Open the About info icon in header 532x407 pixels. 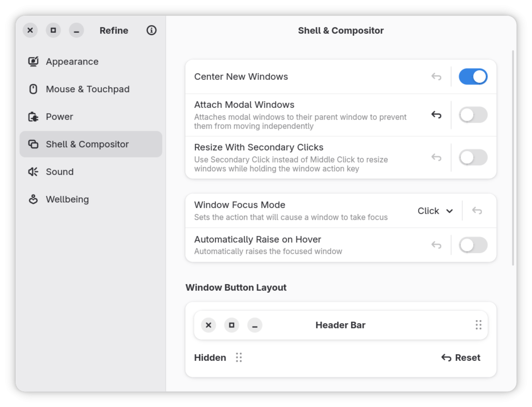[151, 30]
